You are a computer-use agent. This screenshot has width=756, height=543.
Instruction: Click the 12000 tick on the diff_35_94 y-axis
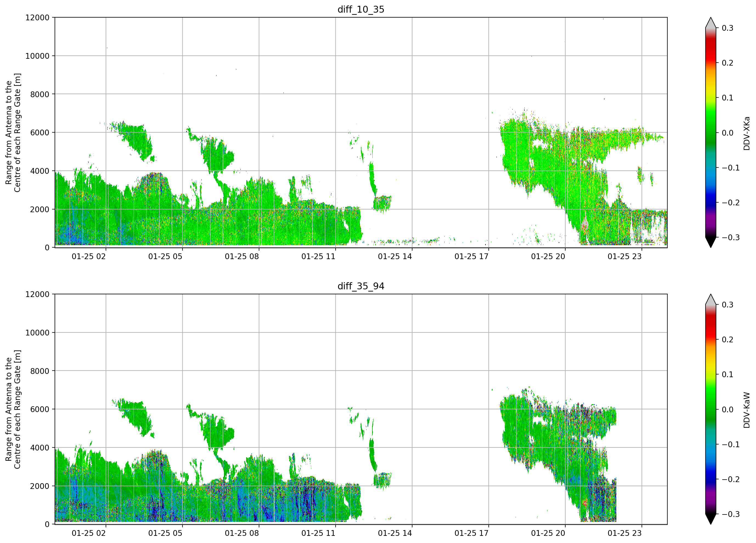pyautogui.click(x=37, y=294)
